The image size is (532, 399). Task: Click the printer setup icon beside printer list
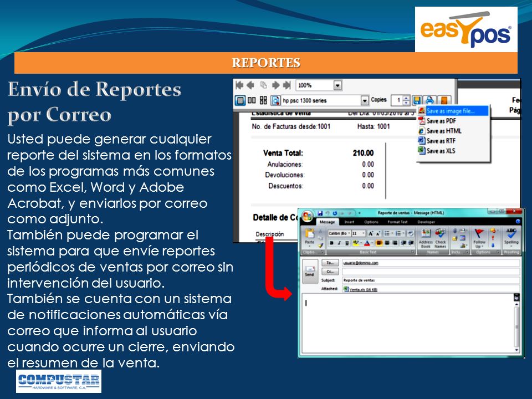click(x=275, y=100)
